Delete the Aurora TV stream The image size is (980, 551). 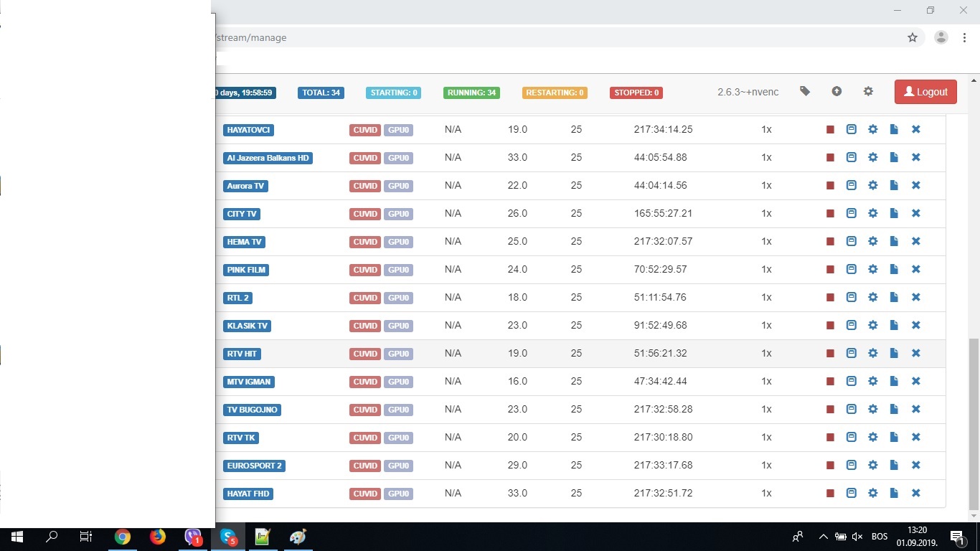(915, 185)
